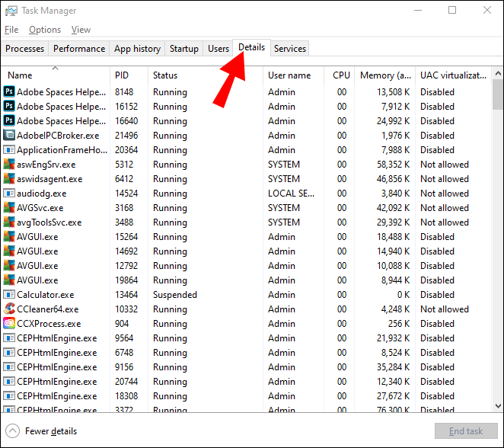Click the vertical scrollbar thumb
This screenshot has height=448, width=504.
pyautogui.click(x=498, y=95)
